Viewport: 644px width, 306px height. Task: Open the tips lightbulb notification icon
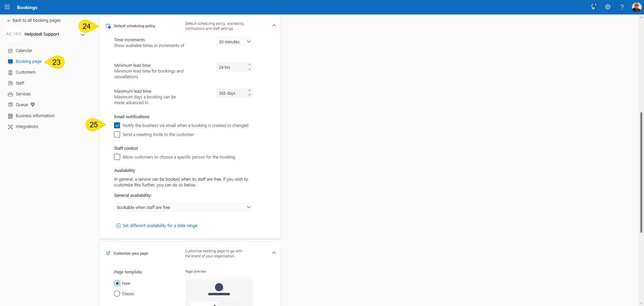tap(593, 7)
